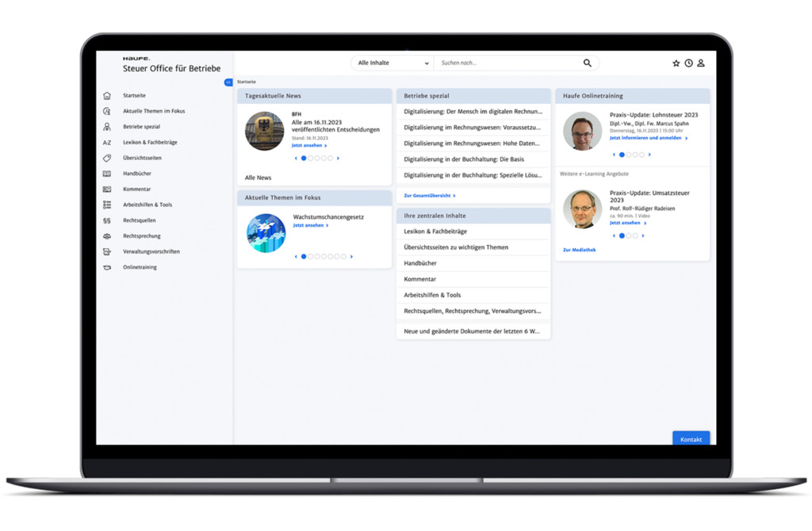
Task: Open Digitalisierung im Rechnungswesen: Hohe Daten... entry
Action: [x=473, y=143]
